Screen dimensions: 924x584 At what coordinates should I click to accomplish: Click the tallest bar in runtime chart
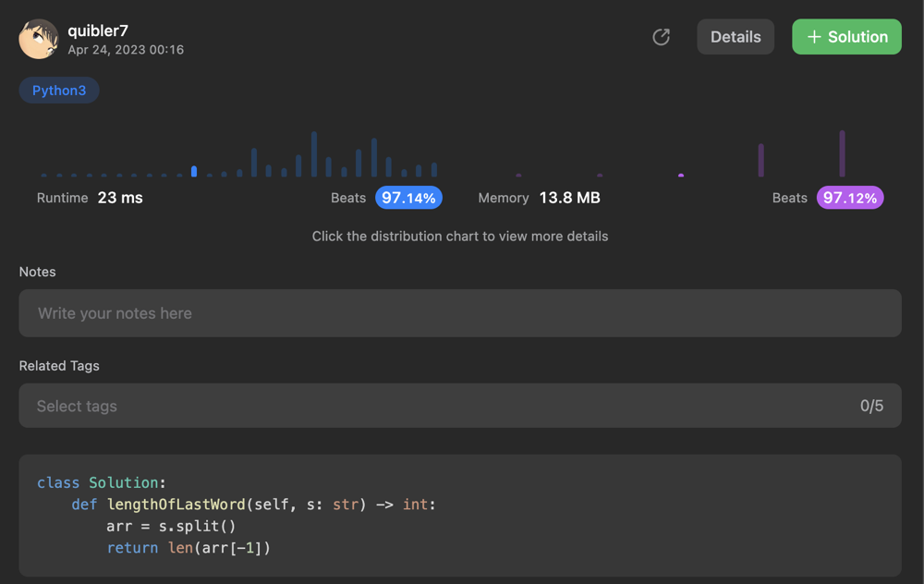[x=314, y=153]
